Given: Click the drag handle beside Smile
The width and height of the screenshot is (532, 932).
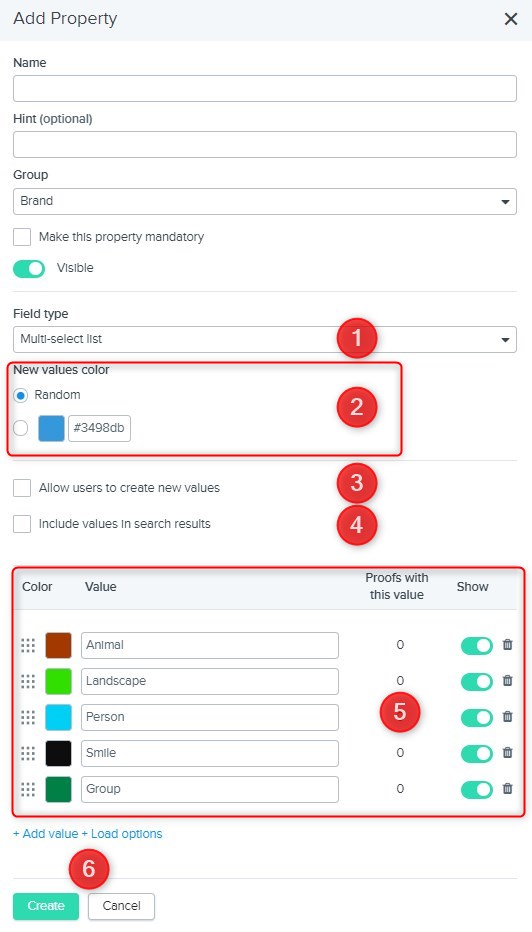Looking at the screenshot, I should (28, 753).
